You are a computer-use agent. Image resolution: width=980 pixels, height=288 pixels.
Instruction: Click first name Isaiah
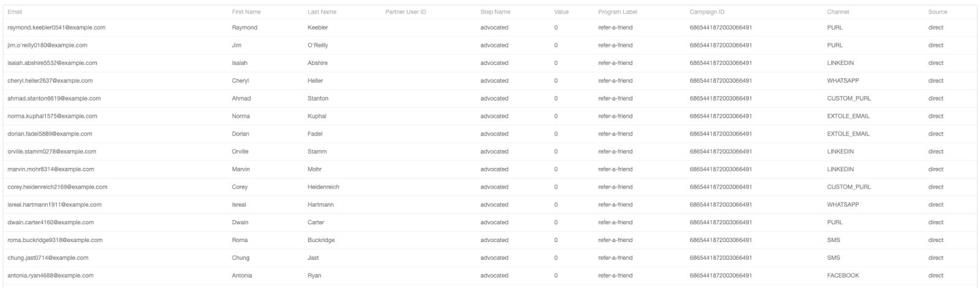coord(239,63)
